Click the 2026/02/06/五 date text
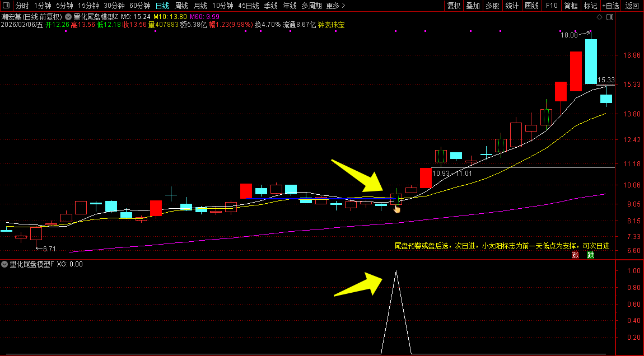Viewport: 644px width, 356px height. [x=22, y=25]
